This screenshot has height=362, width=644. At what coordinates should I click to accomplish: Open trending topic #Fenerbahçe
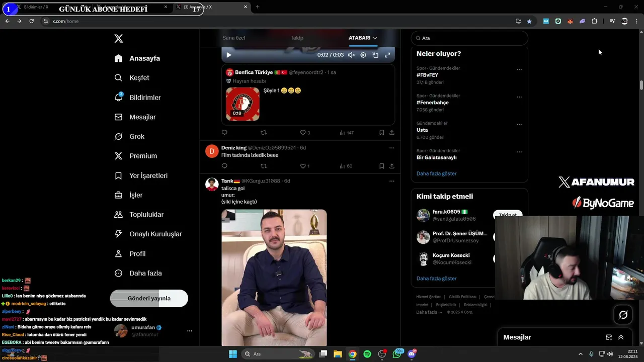433,103
